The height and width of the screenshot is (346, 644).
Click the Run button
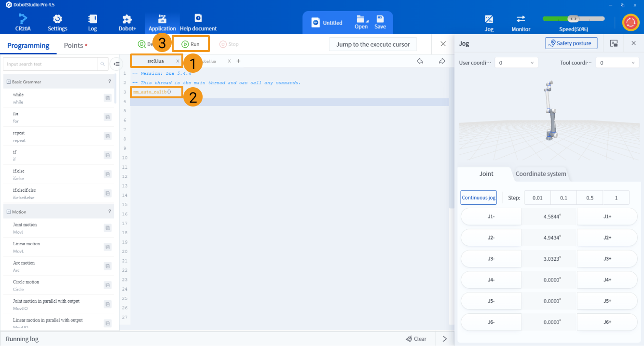click(x=191, y=44)
